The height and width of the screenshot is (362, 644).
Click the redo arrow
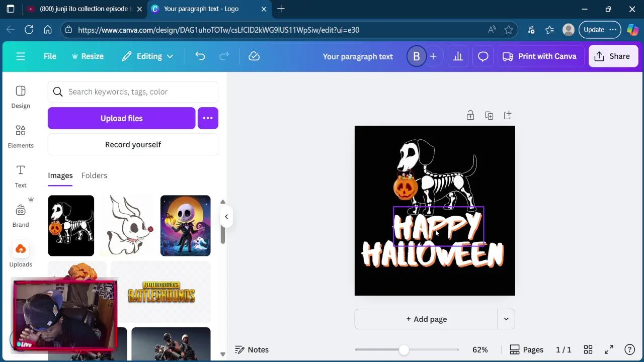(x=224, y=56)
